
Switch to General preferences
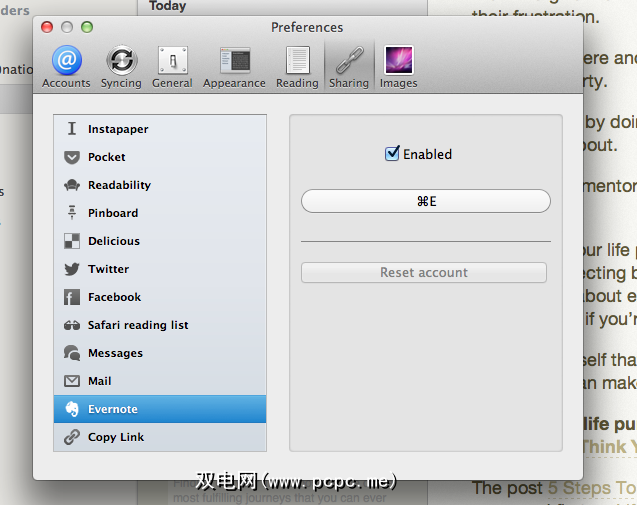(172, 67)
